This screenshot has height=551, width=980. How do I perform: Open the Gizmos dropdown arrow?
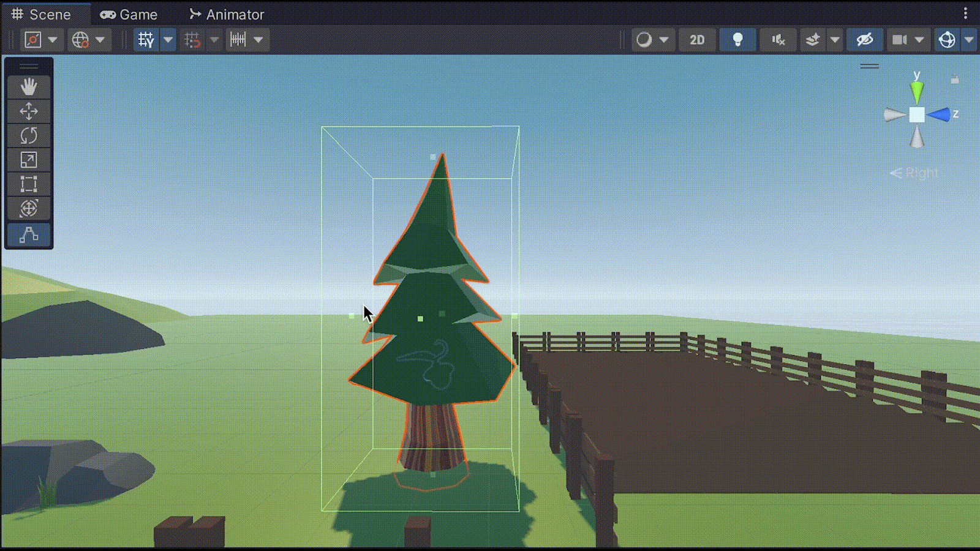tap(968, 40)
